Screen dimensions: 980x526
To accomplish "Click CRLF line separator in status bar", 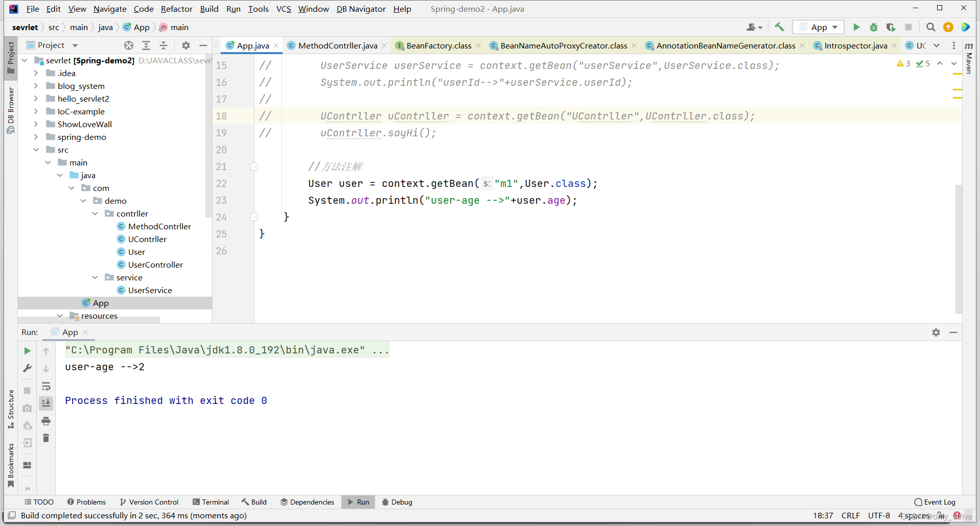I will coord(850,516).
